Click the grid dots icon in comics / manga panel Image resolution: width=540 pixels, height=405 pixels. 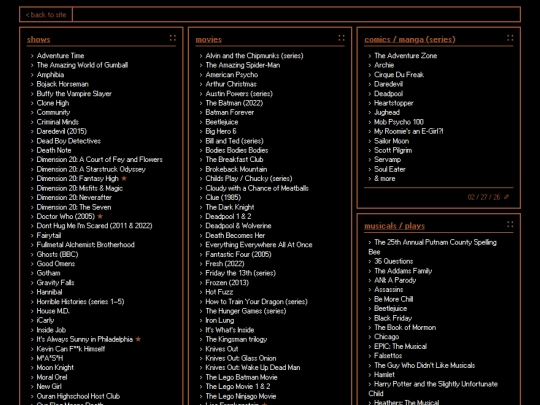pos(510,38)
